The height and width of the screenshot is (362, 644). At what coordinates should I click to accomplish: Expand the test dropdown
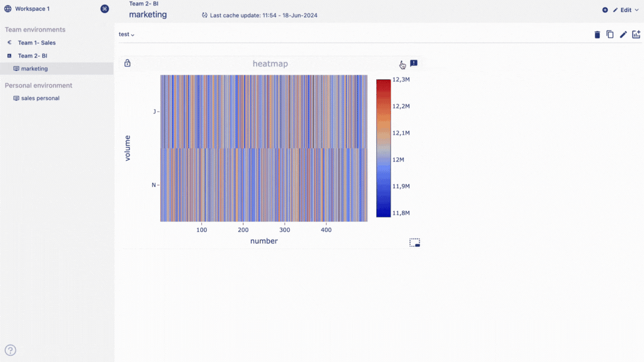coord(127,35)
